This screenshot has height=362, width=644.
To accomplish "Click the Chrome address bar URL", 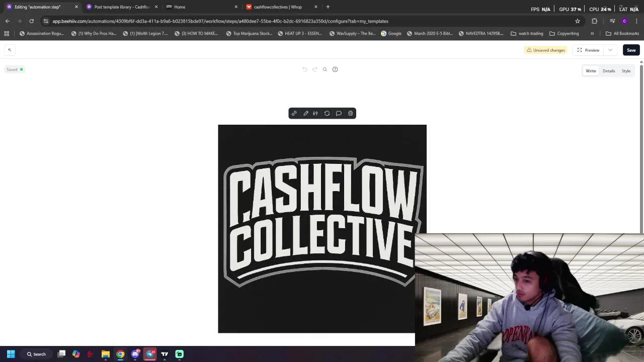I will pyautogui.click(x=220, y=21).
